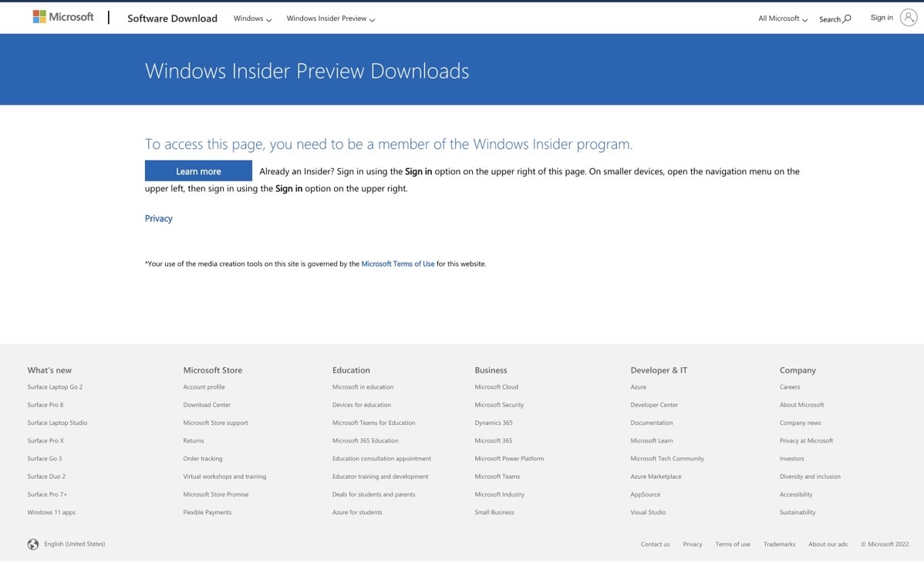
Task: Open Contact us footer link
Action: 656,544
